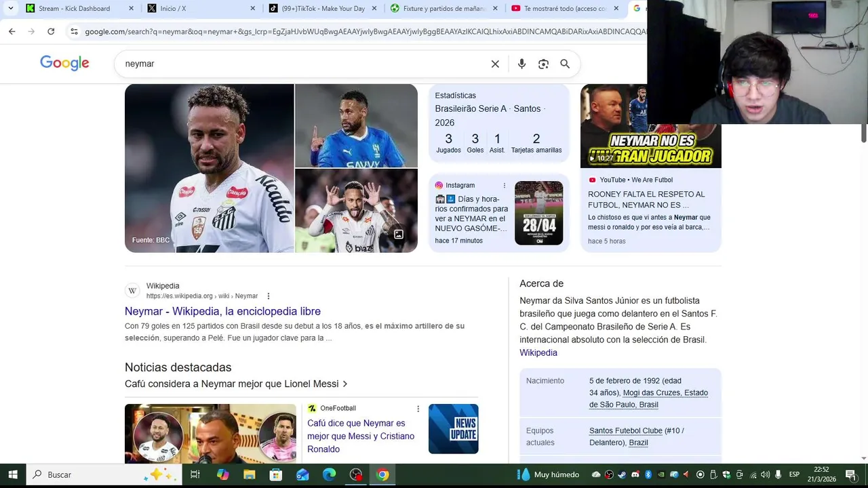The height and width of the screenshot is (488, 868).
Task: Open site information icon in address bar
Action: click(x=74, y=31)
